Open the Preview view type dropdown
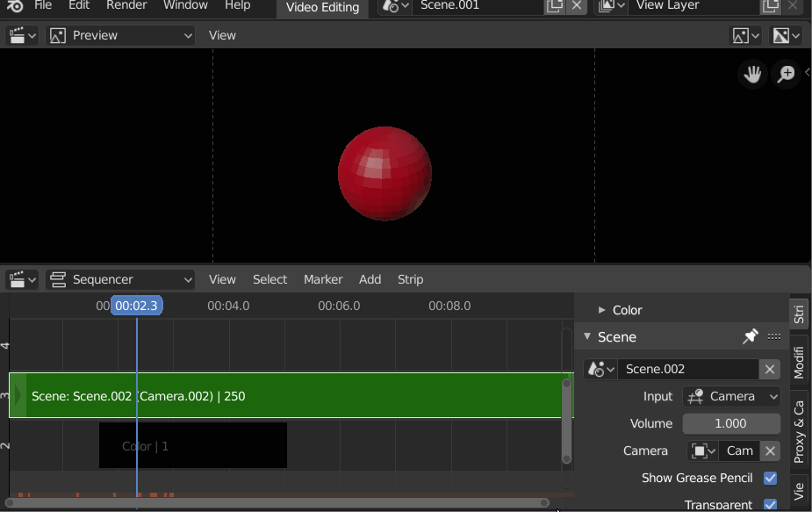812x512 pixels. pyautogui.click(x=120, y=35)
